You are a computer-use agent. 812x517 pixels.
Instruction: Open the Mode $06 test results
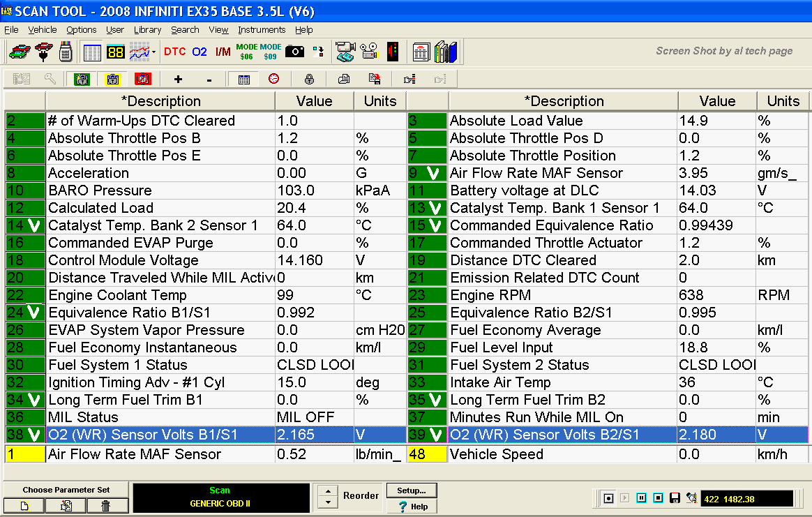pos(246,52)
